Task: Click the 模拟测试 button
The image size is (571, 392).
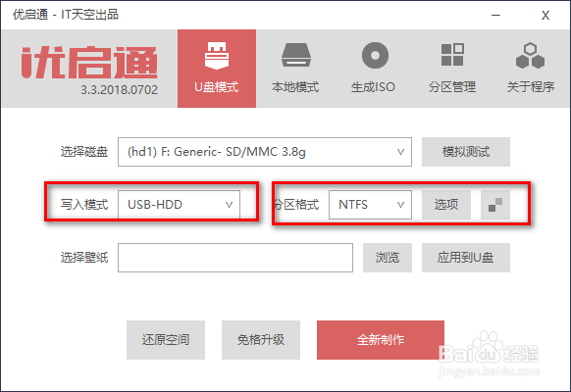Action: coord(466,152)
